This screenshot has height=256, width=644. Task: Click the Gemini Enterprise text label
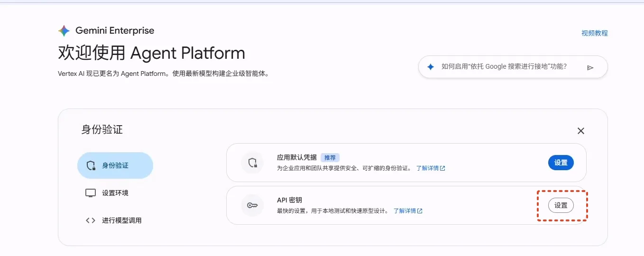pyautogui.click(x=115, y=31)
